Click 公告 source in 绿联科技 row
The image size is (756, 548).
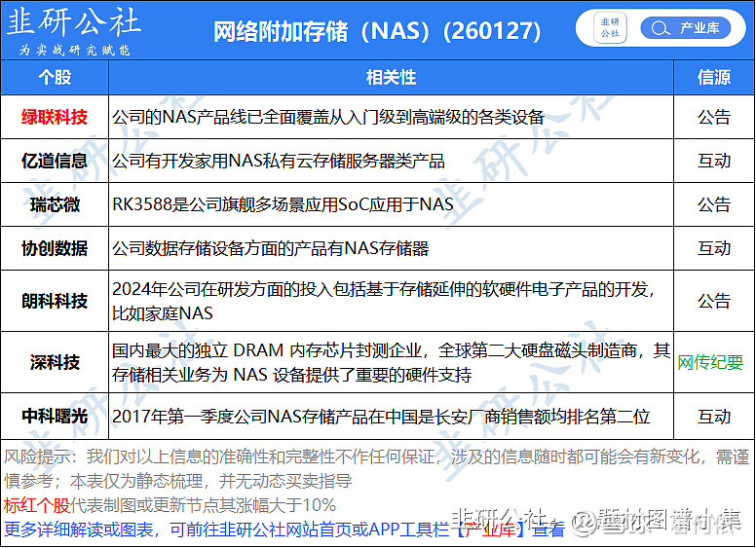point(714,117)
